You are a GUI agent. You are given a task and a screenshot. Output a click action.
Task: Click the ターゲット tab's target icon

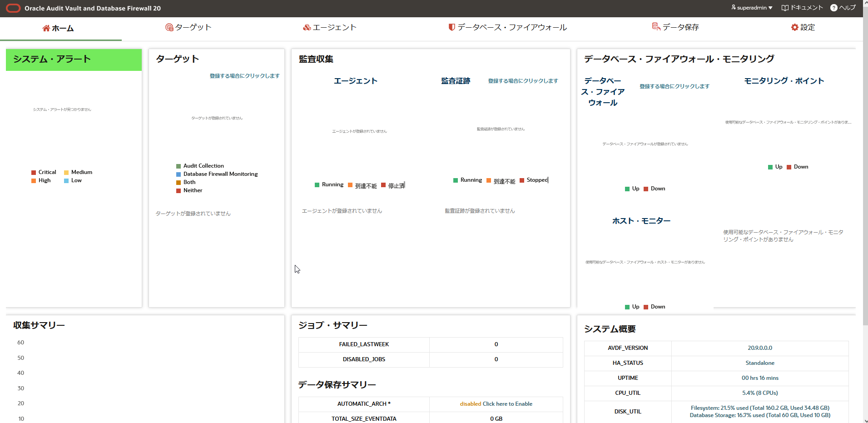coord(169,27)
